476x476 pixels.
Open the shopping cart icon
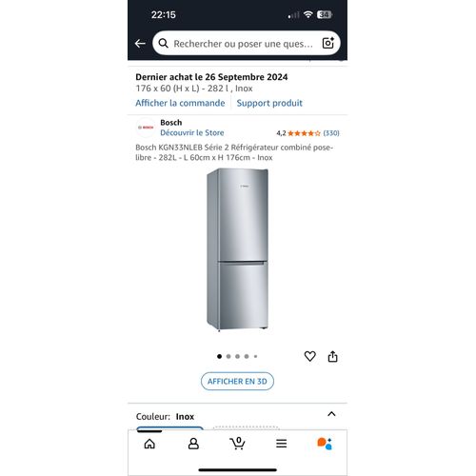click(237, 443)
